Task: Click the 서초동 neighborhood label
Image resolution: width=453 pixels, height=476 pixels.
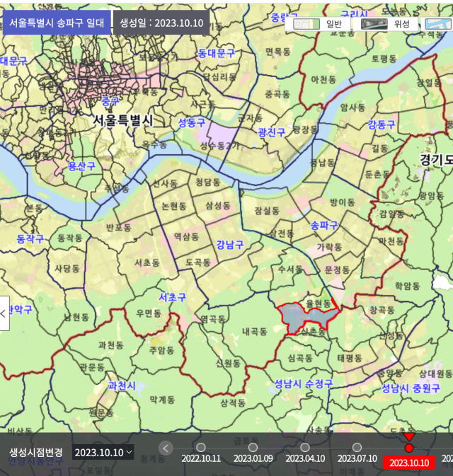Action: (x=147, y=262)
